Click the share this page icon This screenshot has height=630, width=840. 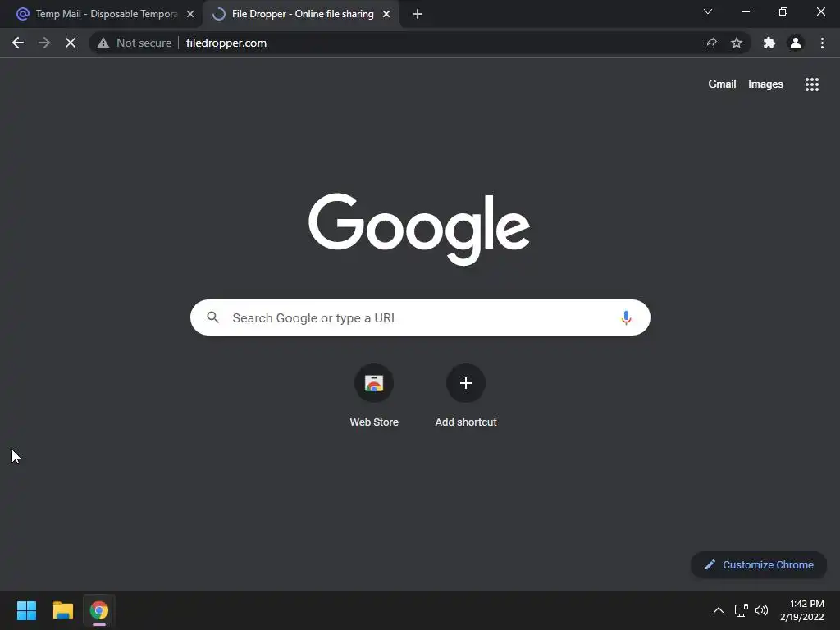tap(710, 43)
